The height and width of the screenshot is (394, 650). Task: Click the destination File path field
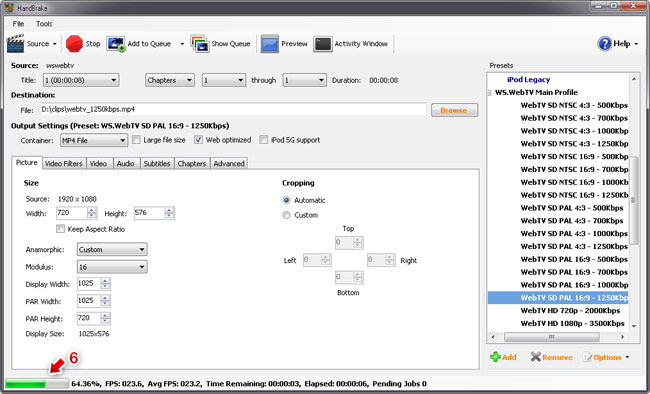233,109
